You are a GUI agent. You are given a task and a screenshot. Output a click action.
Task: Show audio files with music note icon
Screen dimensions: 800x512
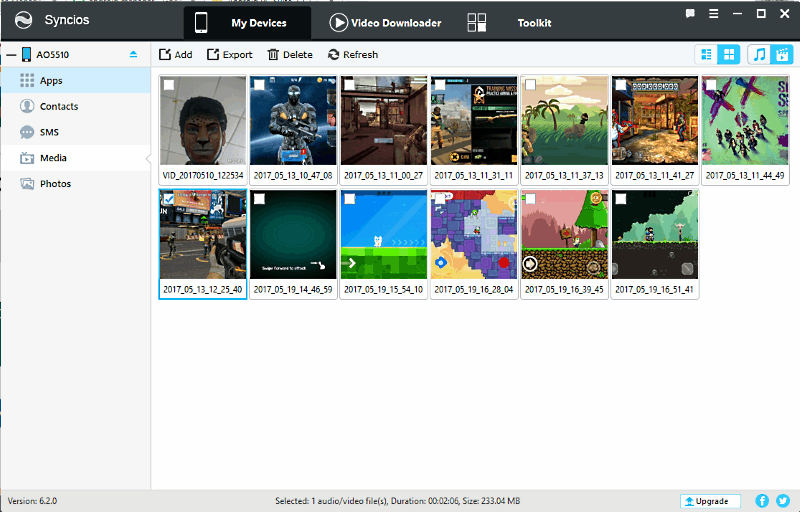coord(760,55)
